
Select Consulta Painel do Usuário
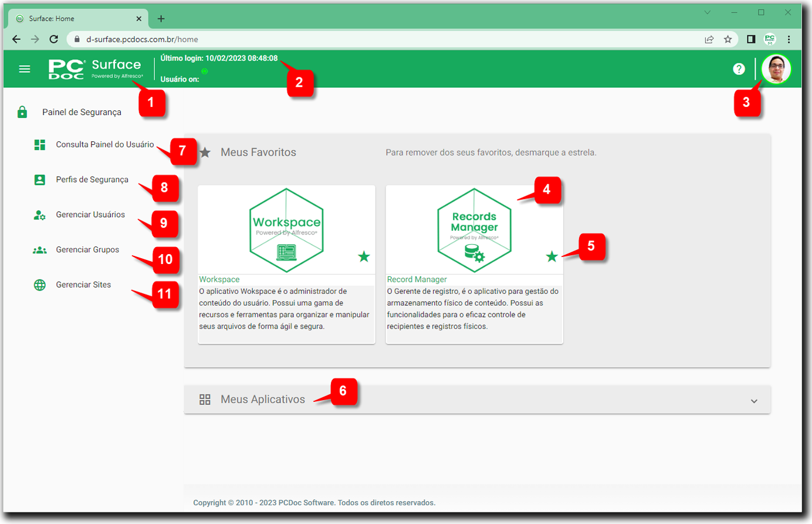pos(105,144)
